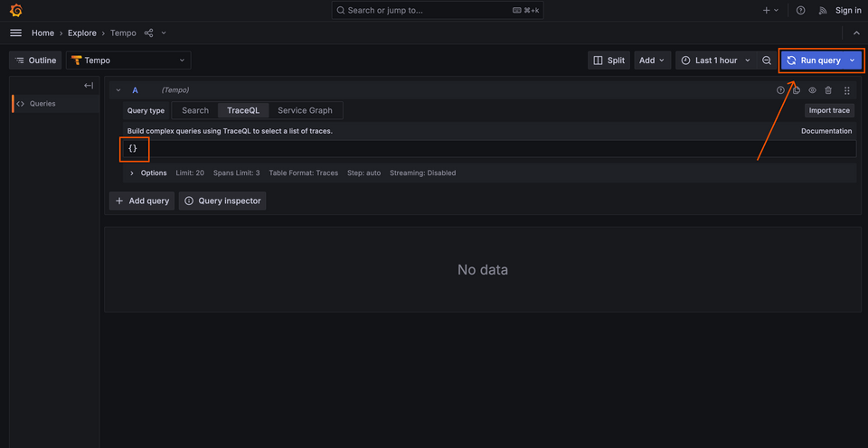
Task: Show query help for query A
Action: (780, 90)
